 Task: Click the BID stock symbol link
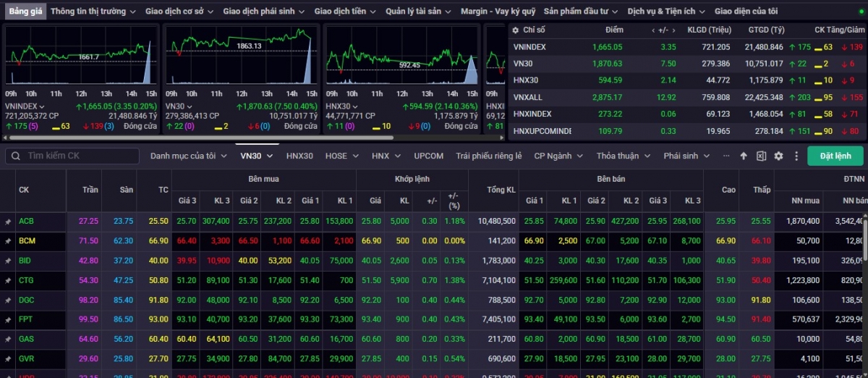[26, 261]
